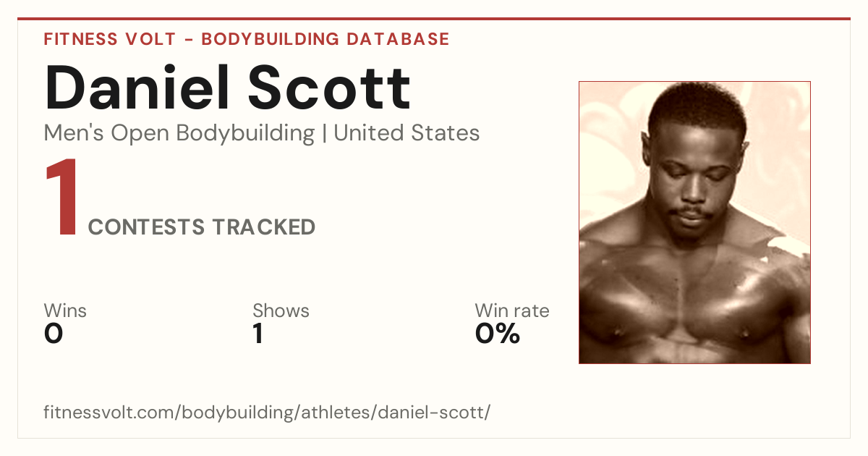The image size is (868, 456).
Task: Select the Contests Tracked label
Action: click(x=202, y=227)
